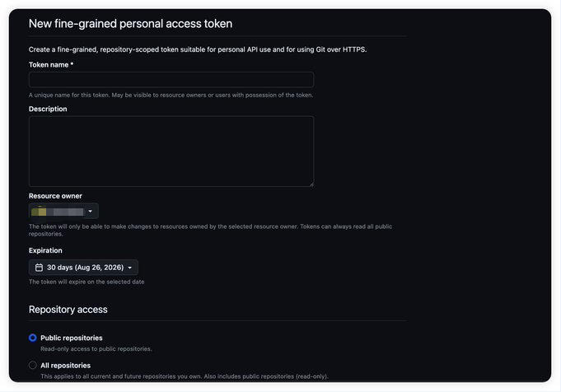Screen dimensions: 561x392
Task: Click the "Repository access" section heading
Action: pos(68,310)
